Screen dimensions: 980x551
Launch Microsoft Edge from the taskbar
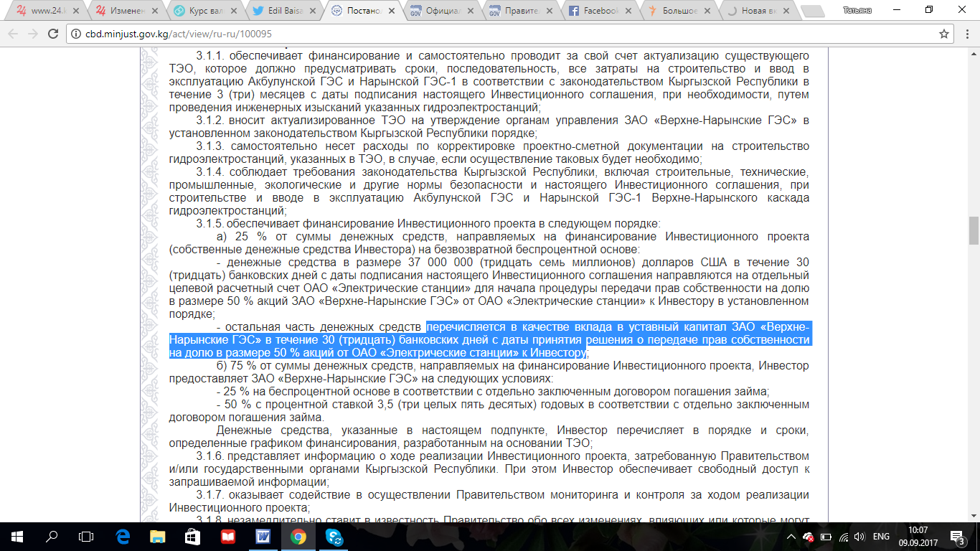tap(121, 537)
